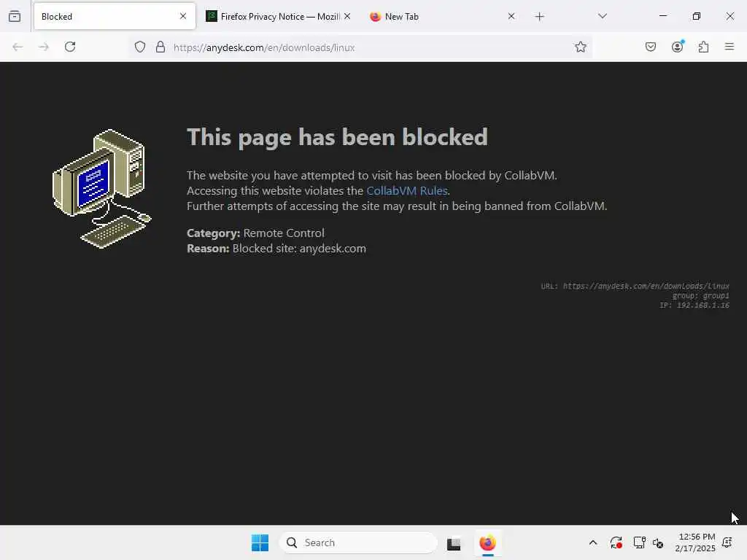This screenshot has width=747, height=560.
Task: Close the Blocked tab
Action: tap(183, 16)
